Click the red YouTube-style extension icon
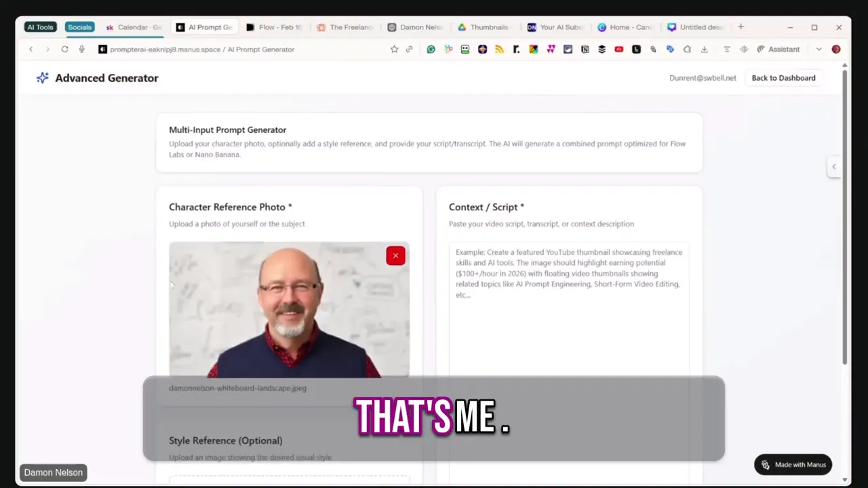 618,49
